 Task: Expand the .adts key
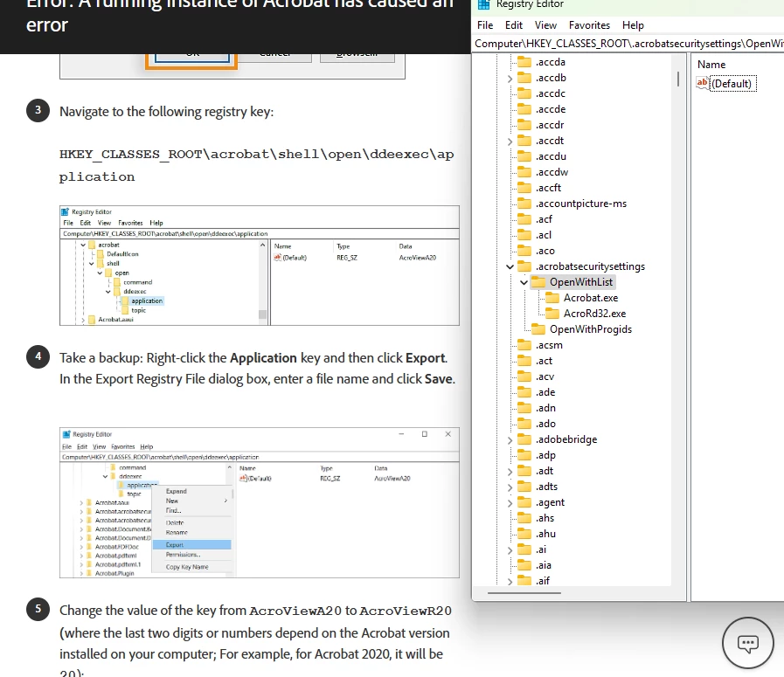click(510, 487)
